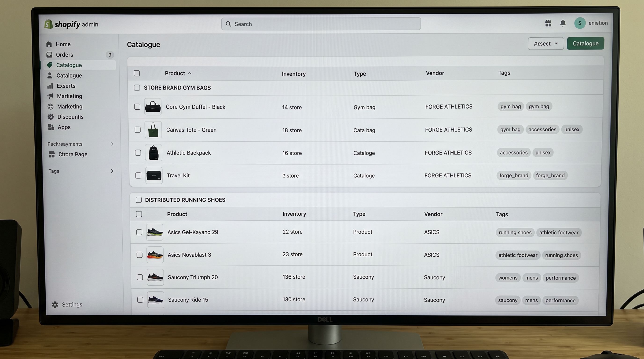This screenshot has width=644, height=359.
Task: Open Canvas Tote Green product thumbnail
Action: click(x=153, y=130)
